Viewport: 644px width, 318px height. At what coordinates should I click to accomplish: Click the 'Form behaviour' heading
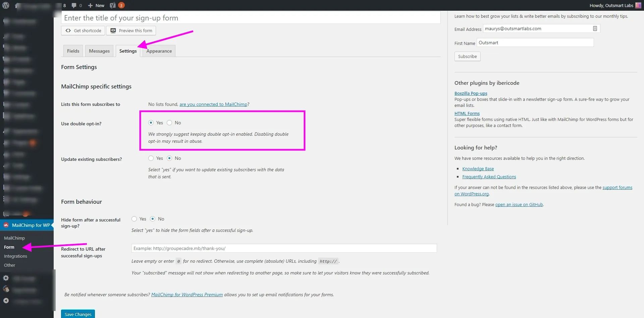point(82,202)
